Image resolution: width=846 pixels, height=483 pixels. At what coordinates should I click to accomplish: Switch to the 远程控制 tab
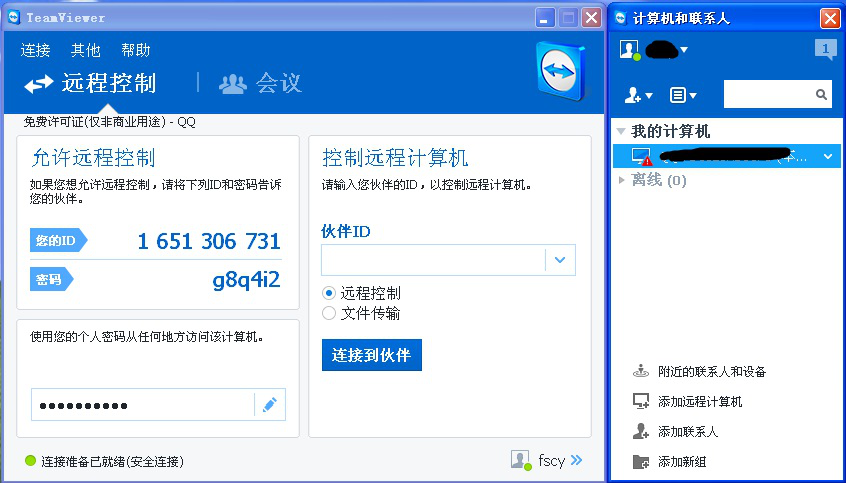tap(91, 83)
